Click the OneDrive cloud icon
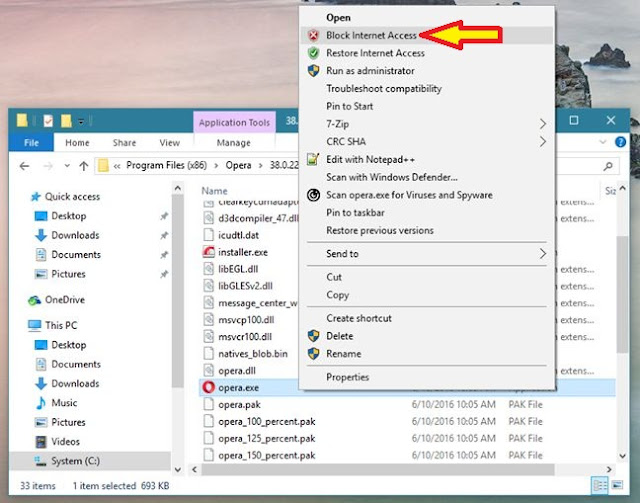Image resolution: width=640 pixels, height=503 pixels. pos(35,300)
